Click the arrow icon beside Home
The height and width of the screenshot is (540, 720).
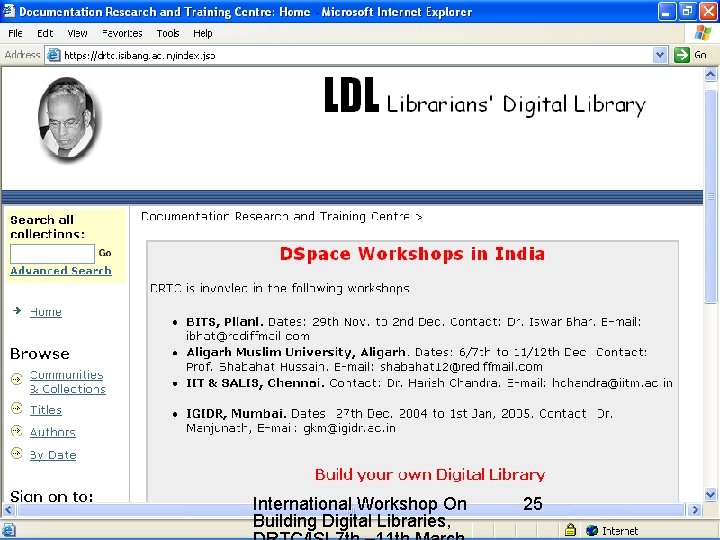[x=17, y=311]
